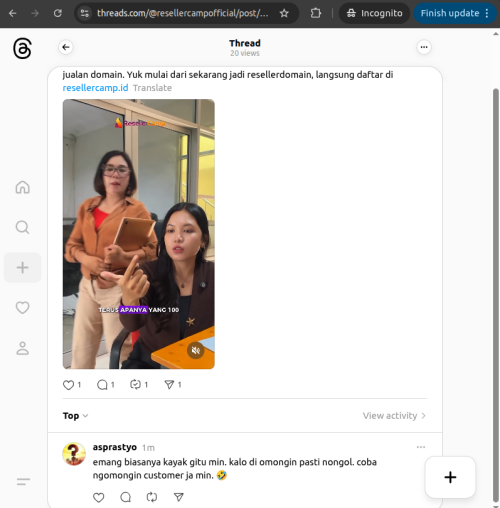The height and width of the screenshot is (508, 500).
Task: Like the main post with heart icon
Action: 69,385
